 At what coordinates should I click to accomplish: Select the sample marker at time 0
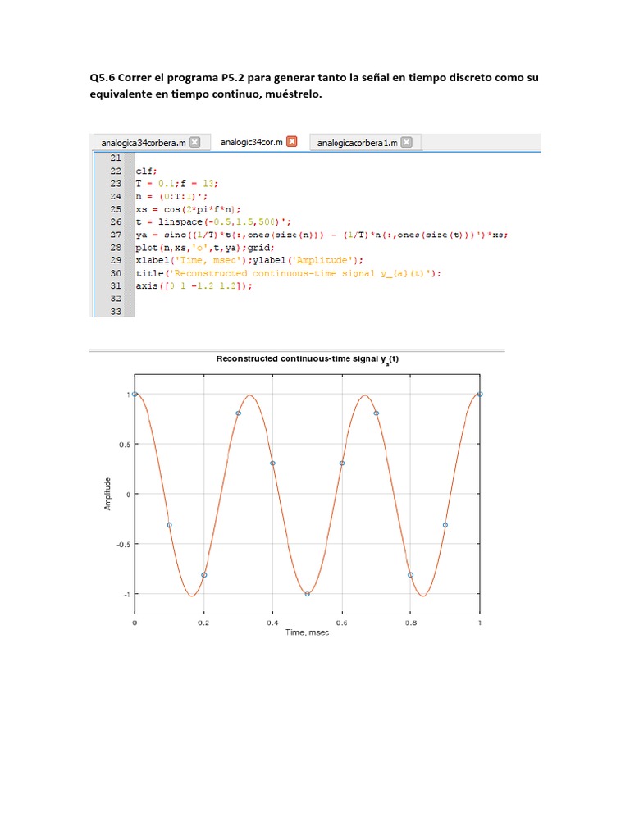click(x=135, y=395)
